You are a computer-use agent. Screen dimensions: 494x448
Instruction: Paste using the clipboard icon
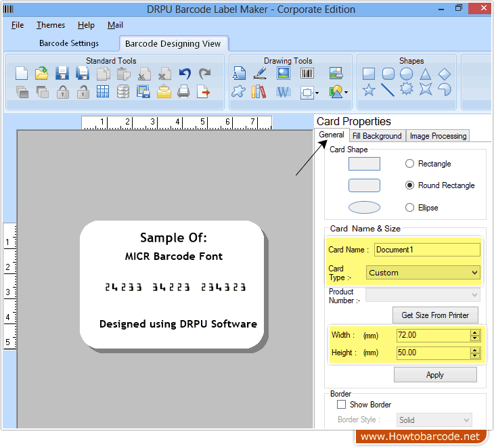pyautogui.click(x=123, y=74)
